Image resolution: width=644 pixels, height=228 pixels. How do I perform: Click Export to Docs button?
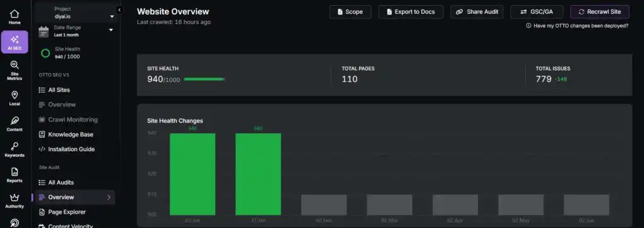411,12
